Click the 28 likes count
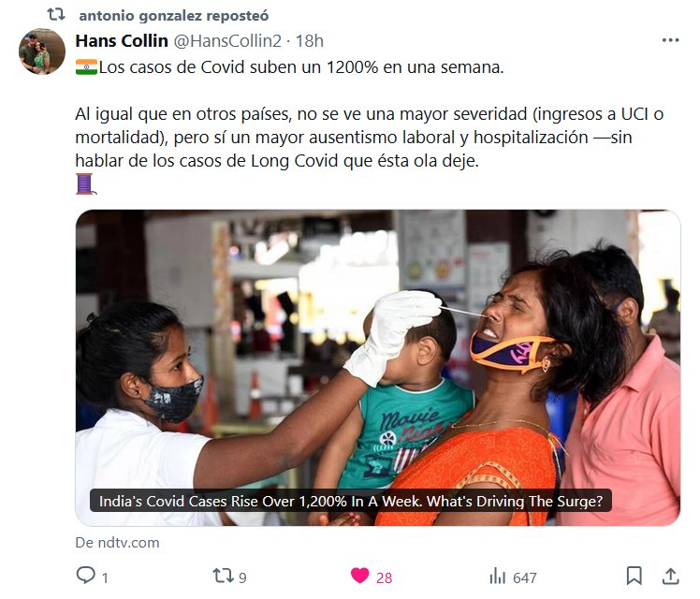Screen dimensions: 700x599 (384, 578)
